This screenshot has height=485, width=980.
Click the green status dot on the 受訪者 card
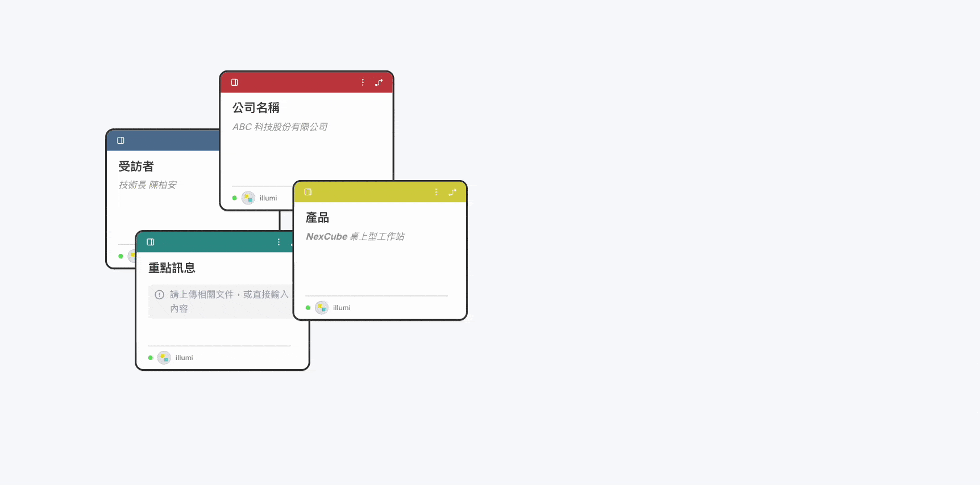(x=121, y=256)
